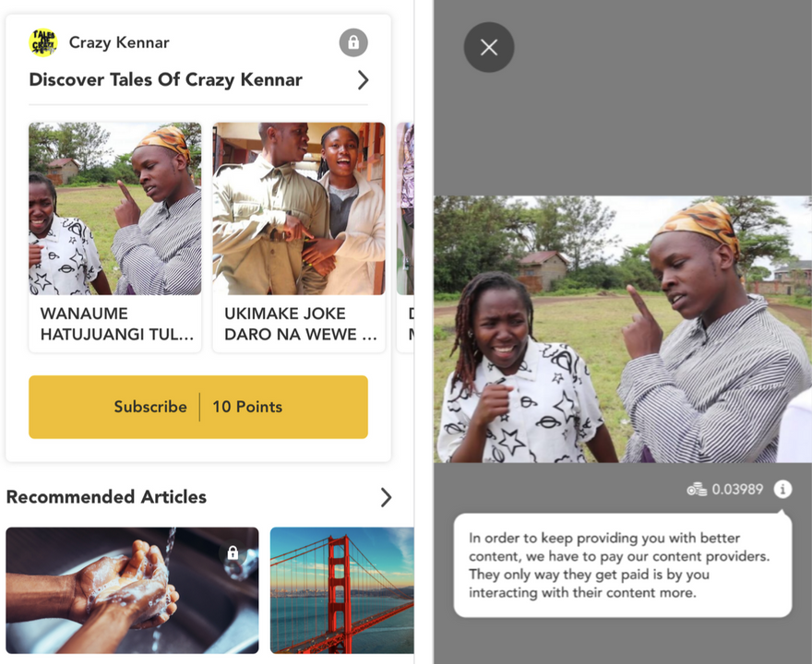Click the 10 Points label on button
This screenshot has width=812, height=664.
(x=247, y=407)
